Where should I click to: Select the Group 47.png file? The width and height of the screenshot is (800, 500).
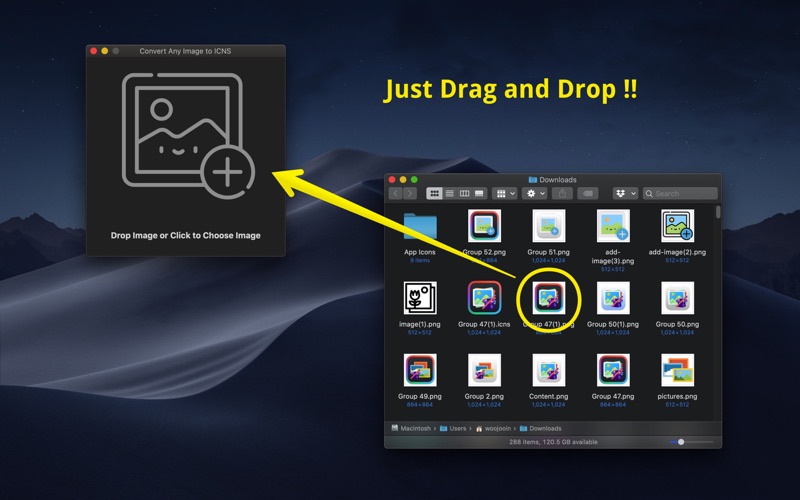pyautogui.click(x=613, y=370)
